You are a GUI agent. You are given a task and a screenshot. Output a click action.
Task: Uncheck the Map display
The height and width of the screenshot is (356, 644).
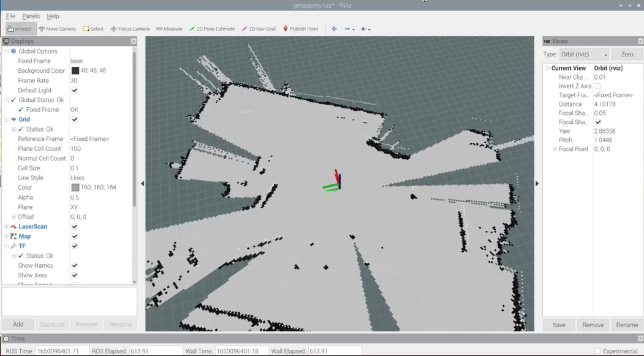click(74, 237)
